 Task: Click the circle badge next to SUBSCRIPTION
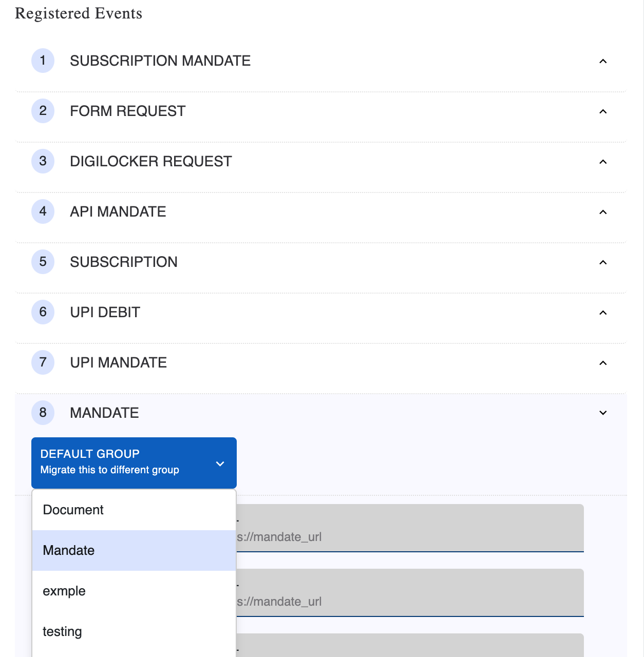coord(43,261)
